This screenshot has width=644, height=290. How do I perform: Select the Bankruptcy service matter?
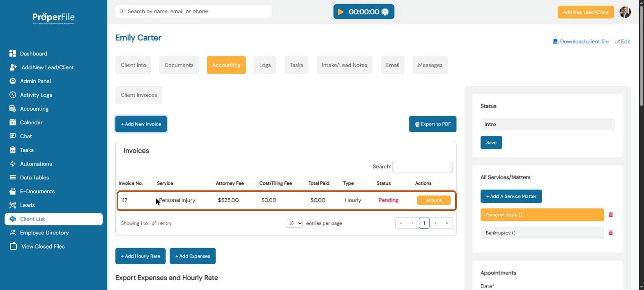coord(542,233)
